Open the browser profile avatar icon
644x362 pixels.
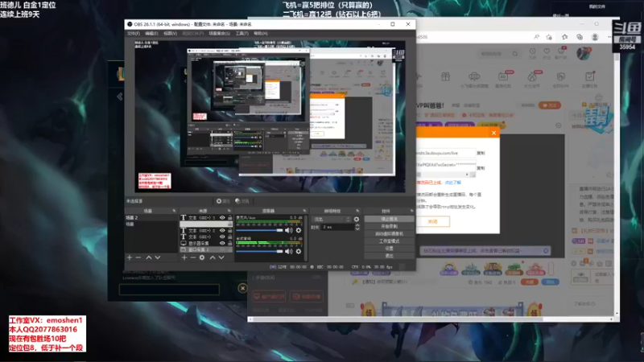[595, 37]
